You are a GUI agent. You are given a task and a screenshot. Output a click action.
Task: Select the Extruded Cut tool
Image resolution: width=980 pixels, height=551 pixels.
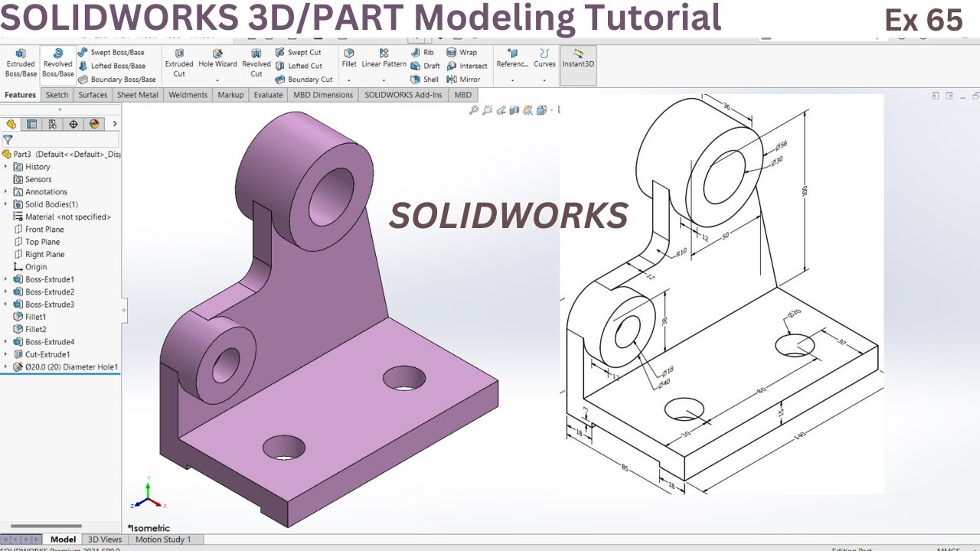pyautogui.click(x=179, y=64)
